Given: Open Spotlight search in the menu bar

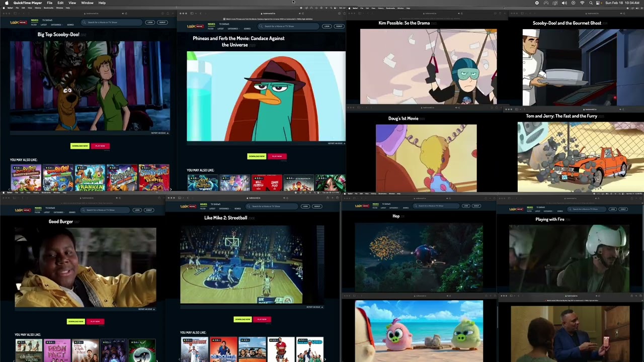Looking at the screenshot, I should [x=591, y=3].
